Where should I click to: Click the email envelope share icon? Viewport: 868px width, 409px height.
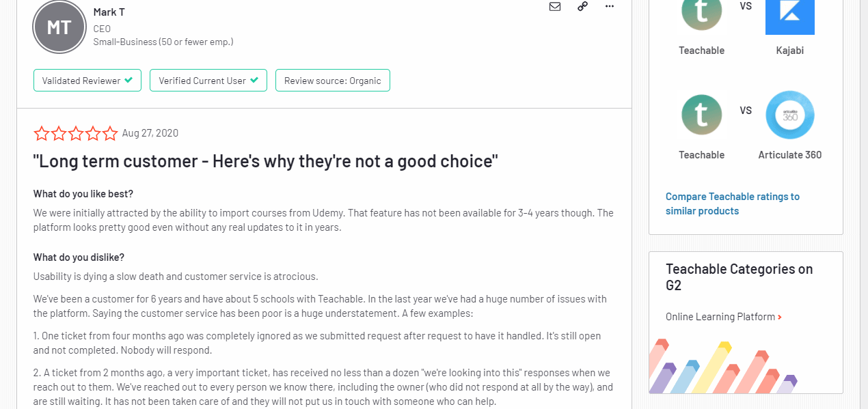555,7
